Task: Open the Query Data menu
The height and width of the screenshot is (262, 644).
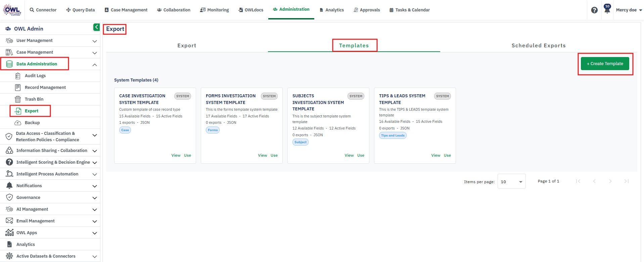Action: 81,10
